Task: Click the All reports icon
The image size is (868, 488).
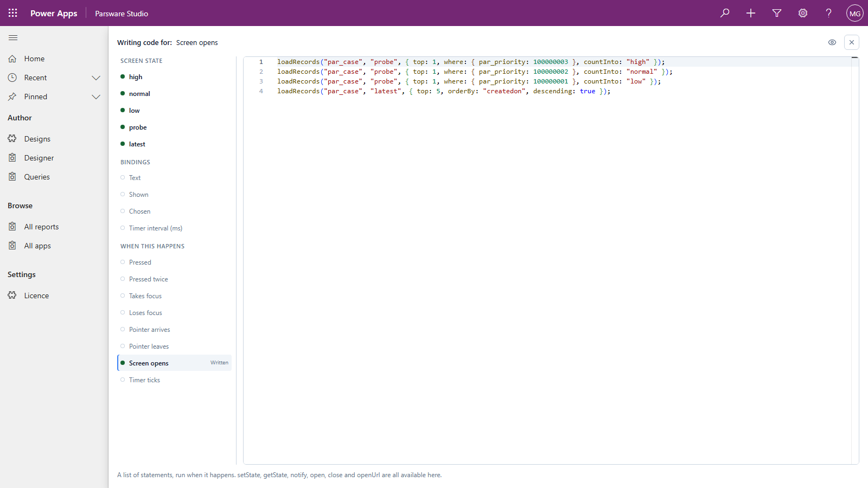Action: pos(12,227)
